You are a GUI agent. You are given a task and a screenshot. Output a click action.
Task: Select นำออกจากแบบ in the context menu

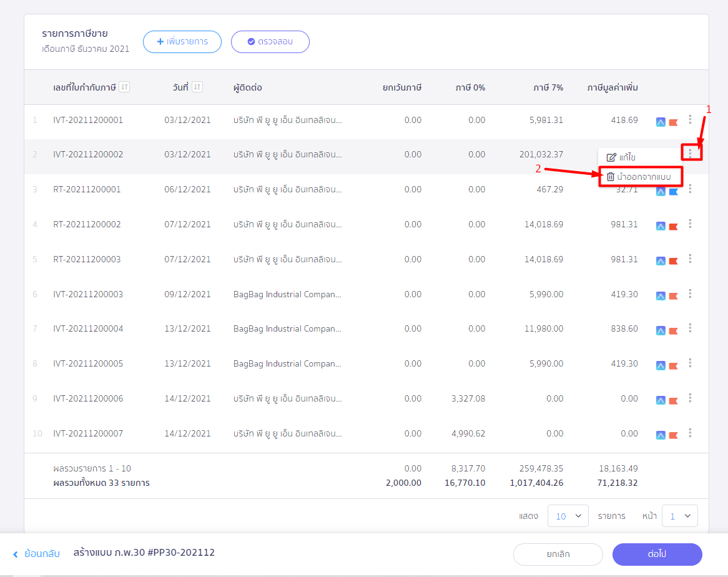pos(639,177)
